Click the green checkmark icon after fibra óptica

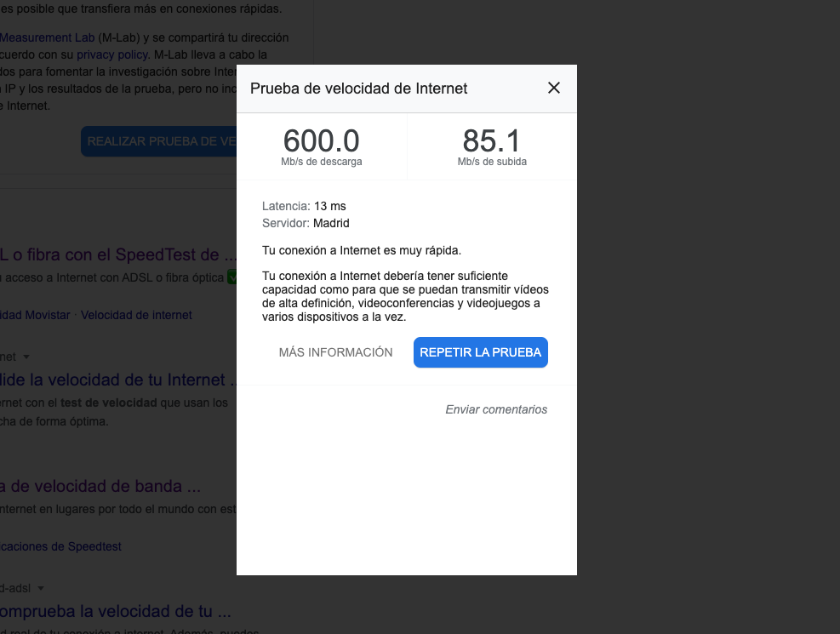pyautogui.click(x=231, y=277)
